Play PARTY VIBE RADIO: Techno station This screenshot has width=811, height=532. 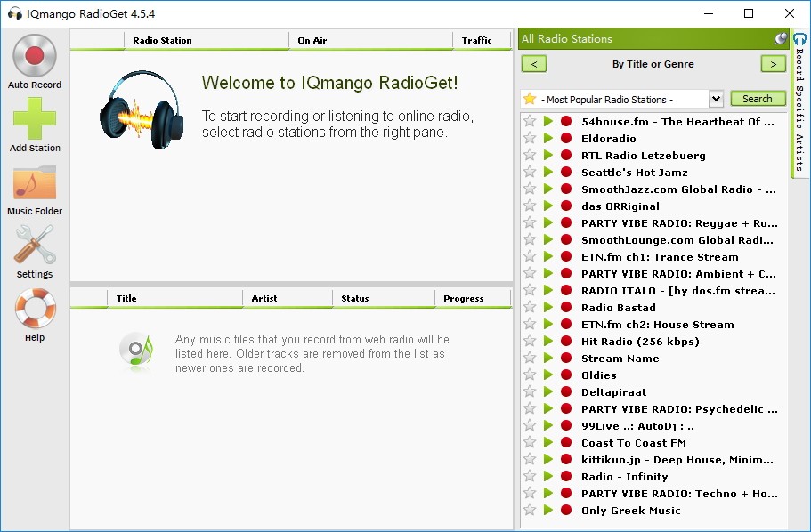[548, 494]
